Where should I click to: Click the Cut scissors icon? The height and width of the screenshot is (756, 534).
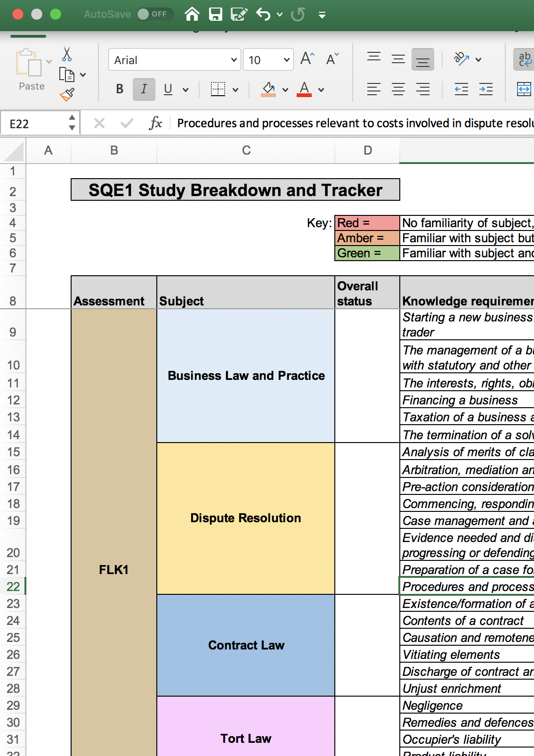click(x=67, y=54)
